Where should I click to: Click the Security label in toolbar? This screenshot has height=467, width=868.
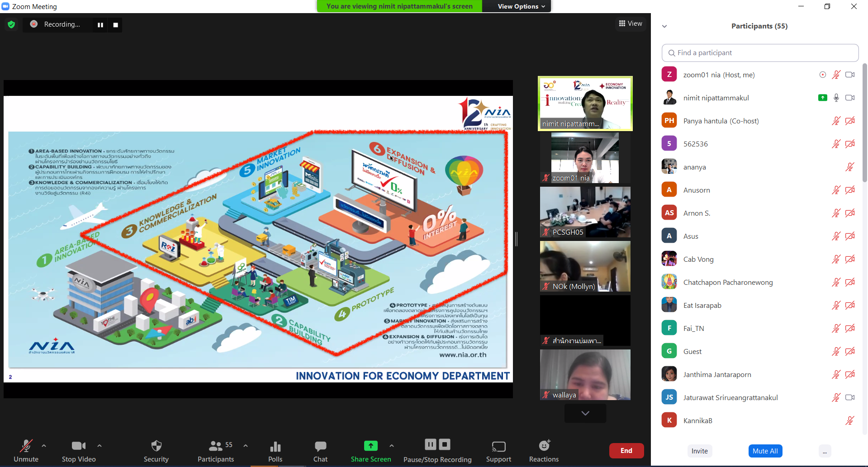click(156, 459)
